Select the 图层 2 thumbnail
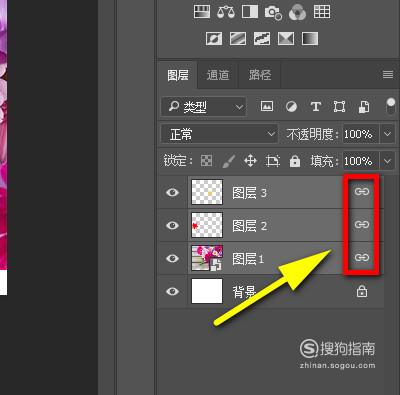400x395 pixels. [207, 225]
